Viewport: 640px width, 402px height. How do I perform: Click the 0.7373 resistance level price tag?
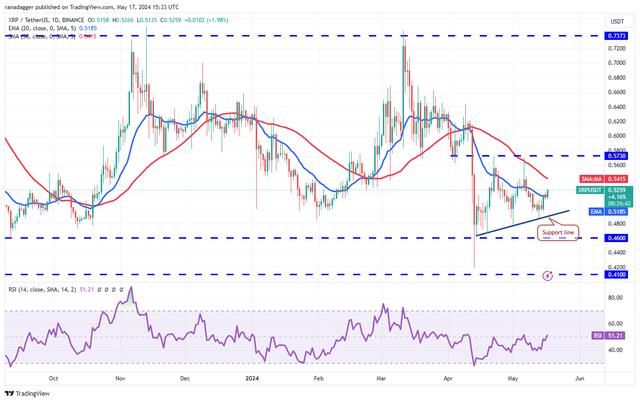point(592,35)
